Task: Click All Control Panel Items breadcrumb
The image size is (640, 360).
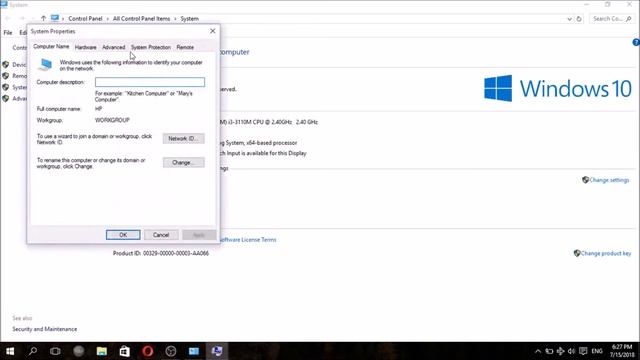Action: 141,19
